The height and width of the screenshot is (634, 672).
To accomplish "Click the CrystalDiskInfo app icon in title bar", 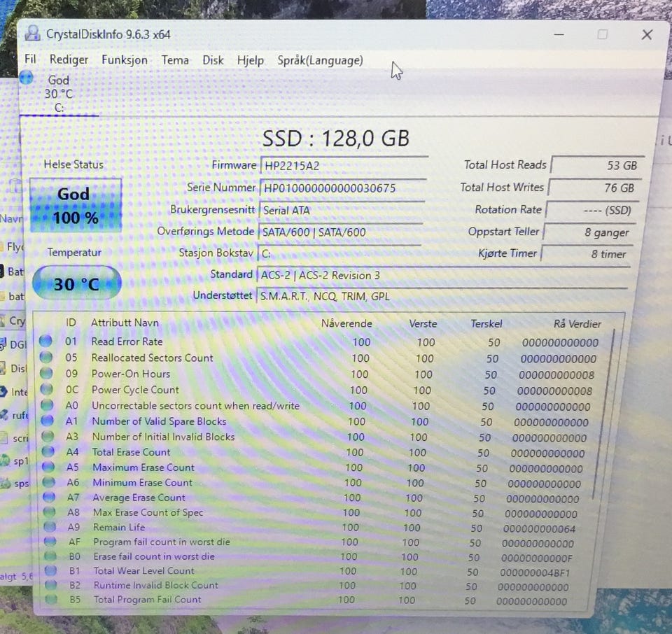I will coord(33,34).
